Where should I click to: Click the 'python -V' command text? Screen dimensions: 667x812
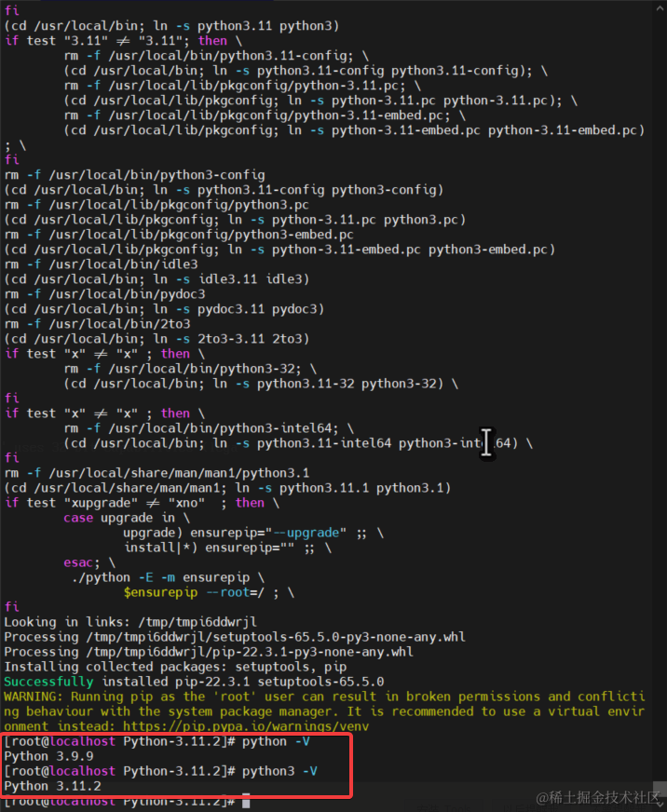[276, 741]
